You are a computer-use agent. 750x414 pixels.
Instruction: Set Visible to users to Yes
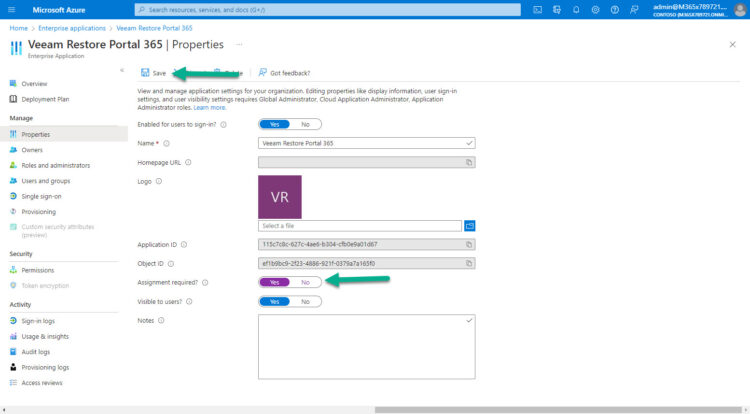[x=275, y=302]
